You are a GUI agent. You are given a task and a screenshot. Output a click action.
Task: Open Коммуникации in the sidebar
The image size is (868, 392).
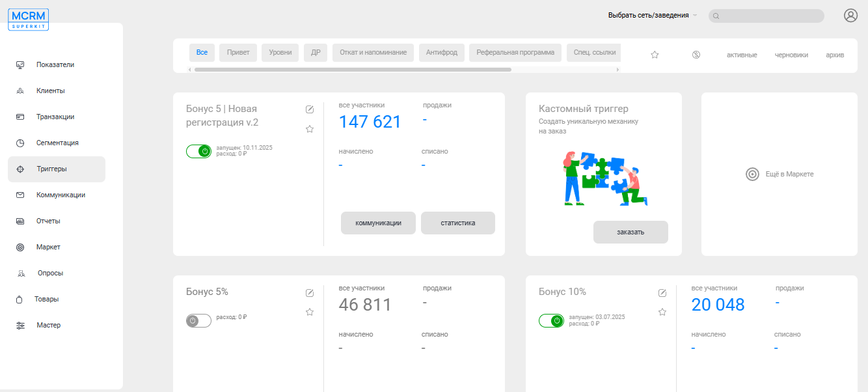61,195
